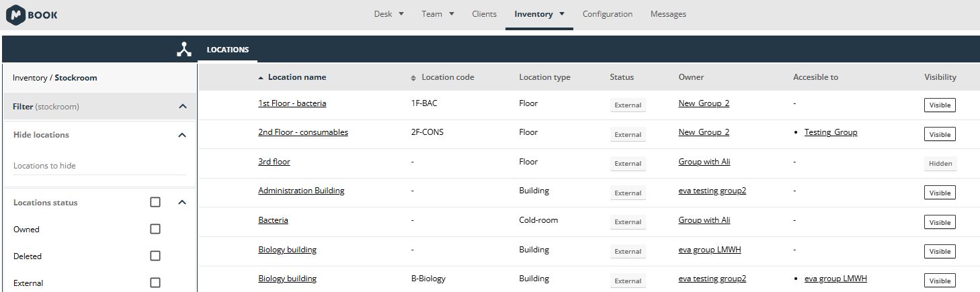Open the Desk dropdown menu

[389, 14]
